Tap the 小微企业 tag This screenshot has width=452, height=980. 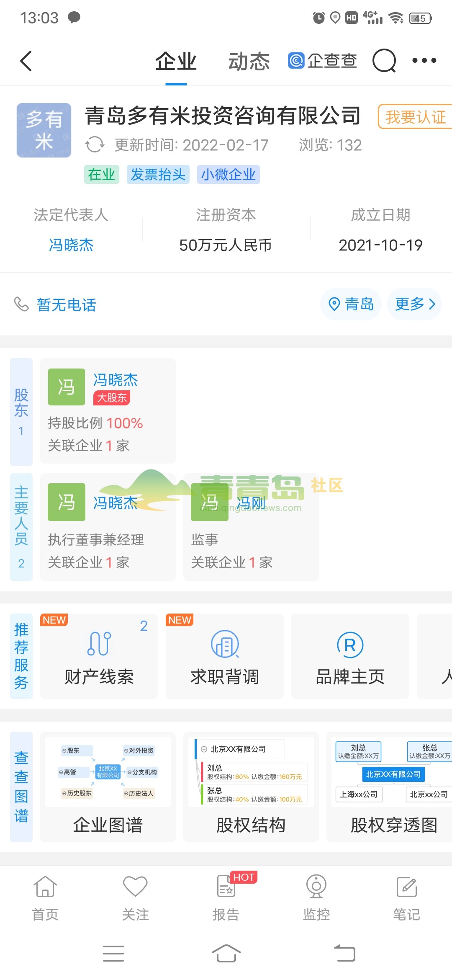point(228,174)
